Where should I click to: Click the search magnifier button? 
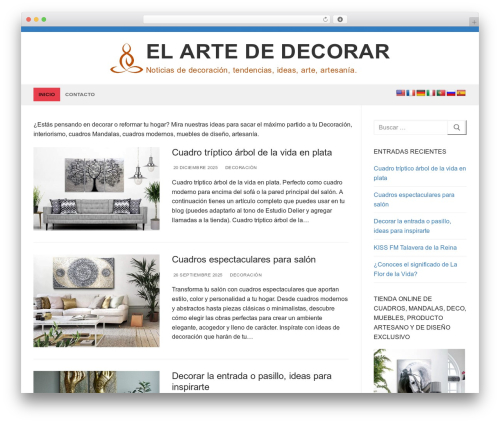point(457,127)
